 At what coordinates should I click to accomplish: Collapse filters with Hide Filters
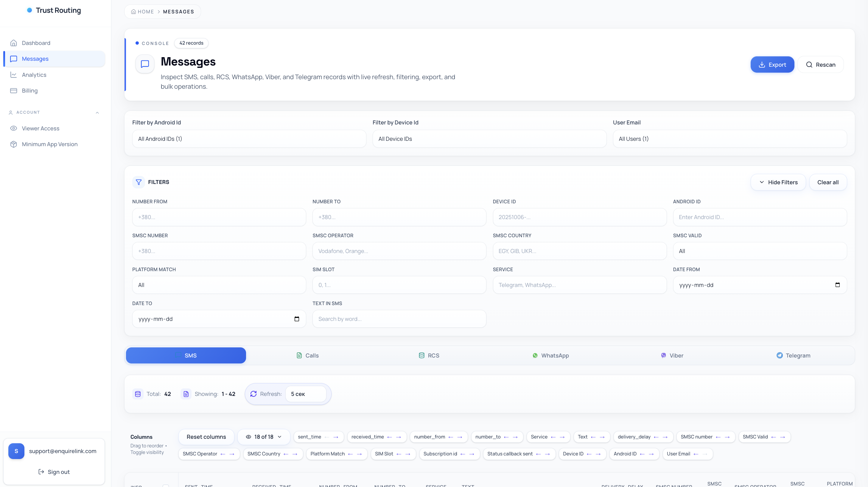(x=778, y=182)
